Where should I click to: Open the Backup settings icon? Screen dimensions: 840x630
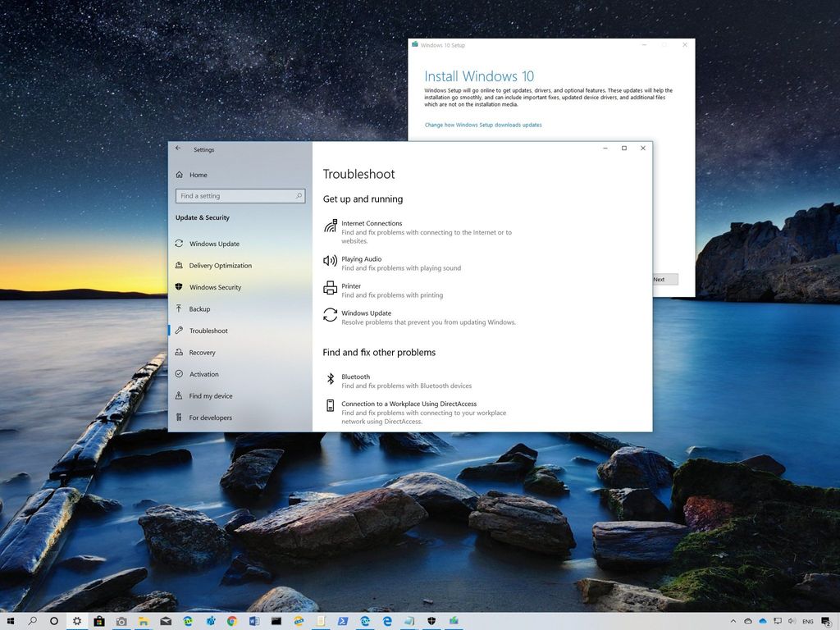point(178,309)
